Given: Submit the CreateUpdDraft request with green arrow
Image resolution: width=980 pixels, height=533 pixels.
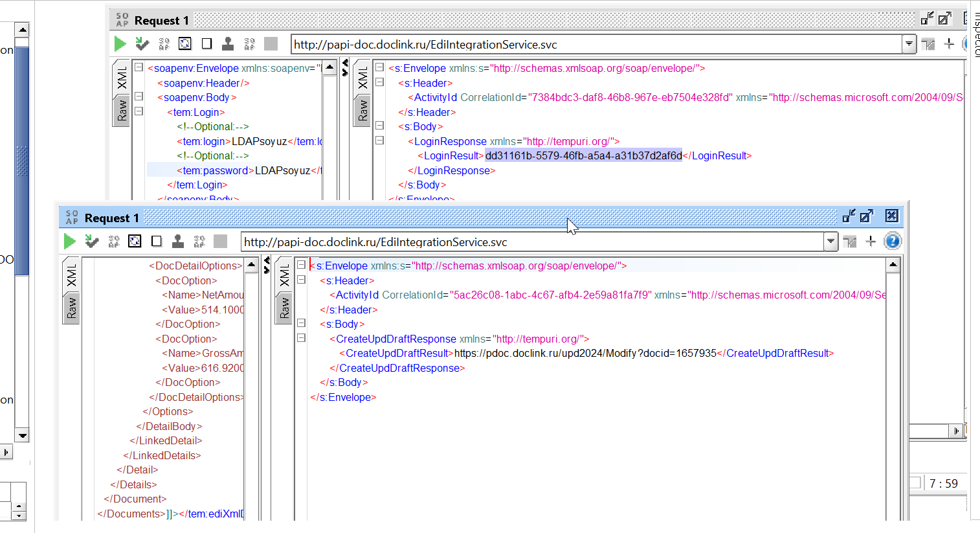Looking at the screenshot, I should point(70,242).
